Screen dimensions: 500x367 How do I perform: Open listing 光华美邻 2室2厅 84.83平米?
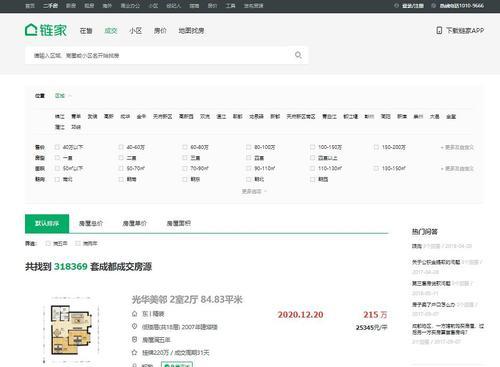point(187,299)
